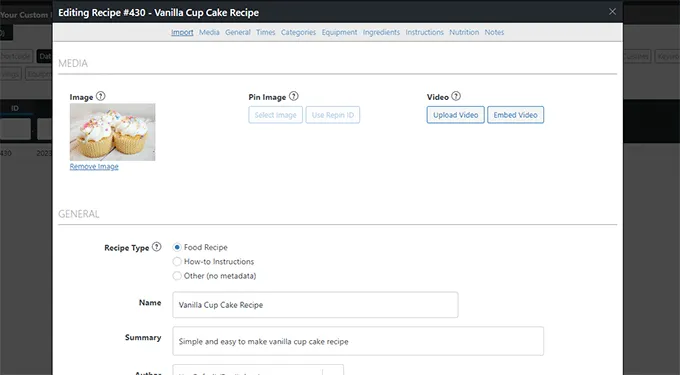The image size is (680, 375).
Task: Select the Food Recipe radio option
Action: point(177,247)
